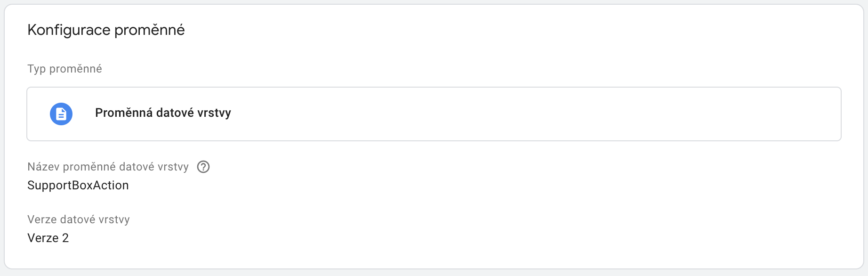Click the word Konfigurace in the heading
This screenshot has width=868, height=276.
69,30
